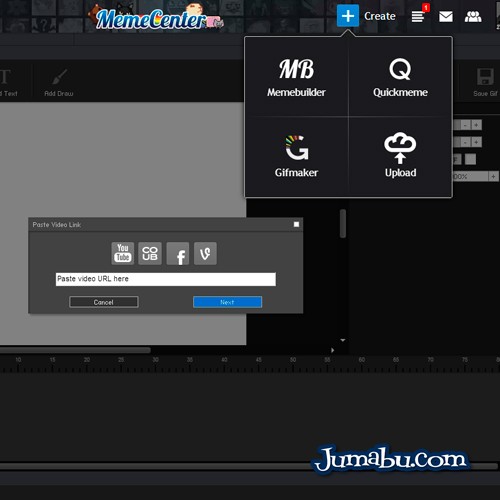Decrease the top stepper value with minus

point(466,125)
